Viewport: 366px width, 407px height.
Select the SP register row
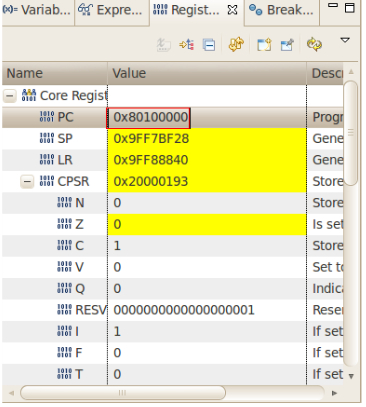click(x=172, y=139)
